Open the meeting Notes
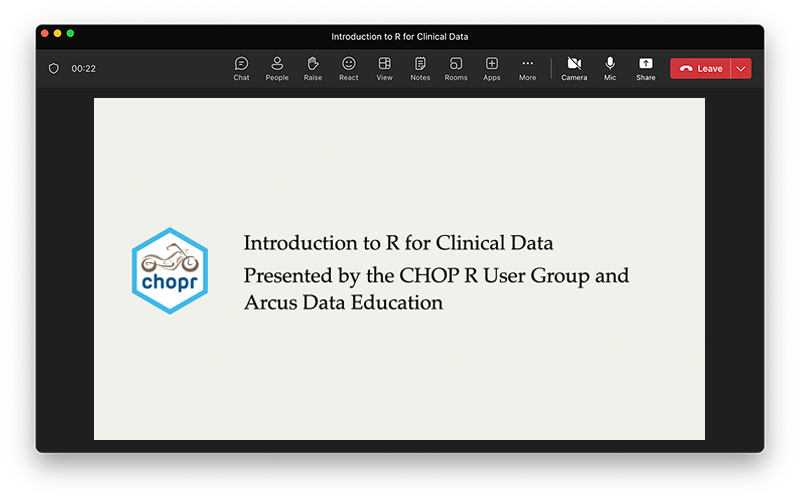This screenshot has width=800, height=500. [x=420, y=68]
